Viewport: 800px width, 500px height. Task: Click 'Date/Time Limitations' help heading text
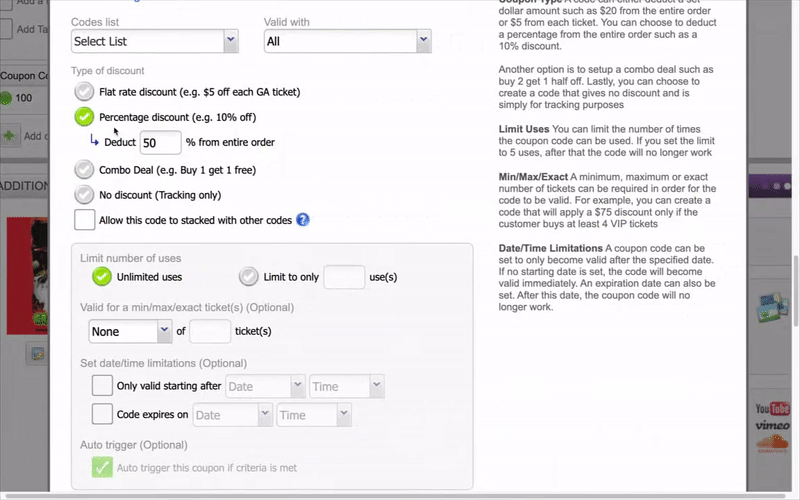click(551, 248)
